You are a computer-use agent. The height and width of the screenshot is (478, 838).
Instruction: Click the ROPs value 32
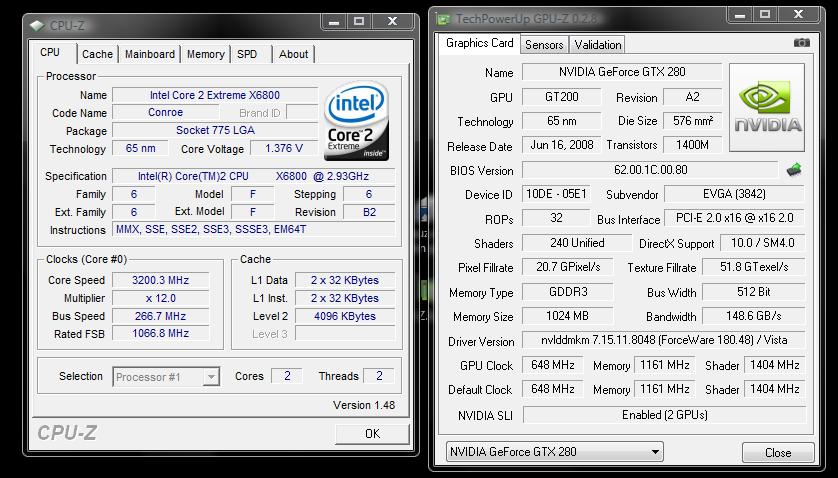pyautogui.click(x=556, y=218)
